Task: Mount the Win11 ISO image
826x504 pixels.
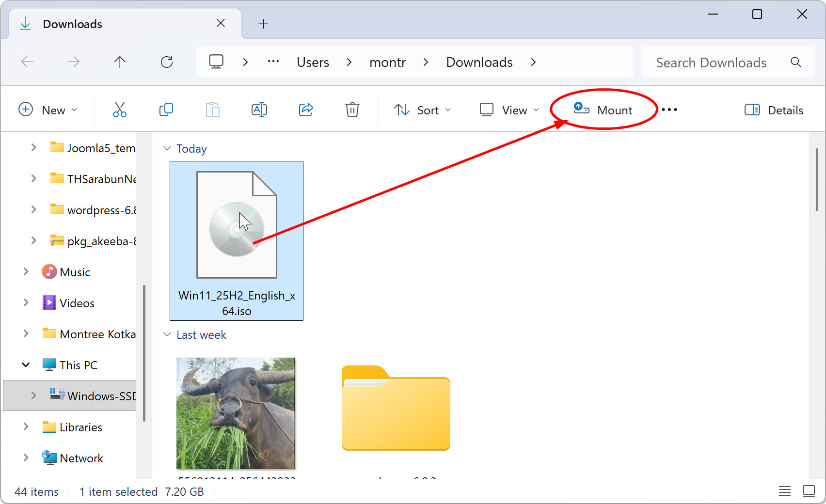Action: pyautogui.click(x=604, y=110)
